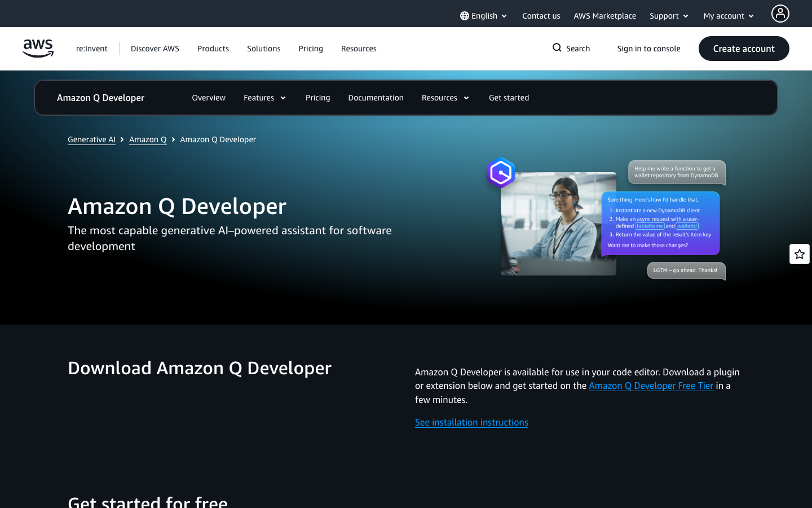Open the Solutions menu
Viewport: 812px width, 508px height.
pyautogui.click(x=264, y=49)
